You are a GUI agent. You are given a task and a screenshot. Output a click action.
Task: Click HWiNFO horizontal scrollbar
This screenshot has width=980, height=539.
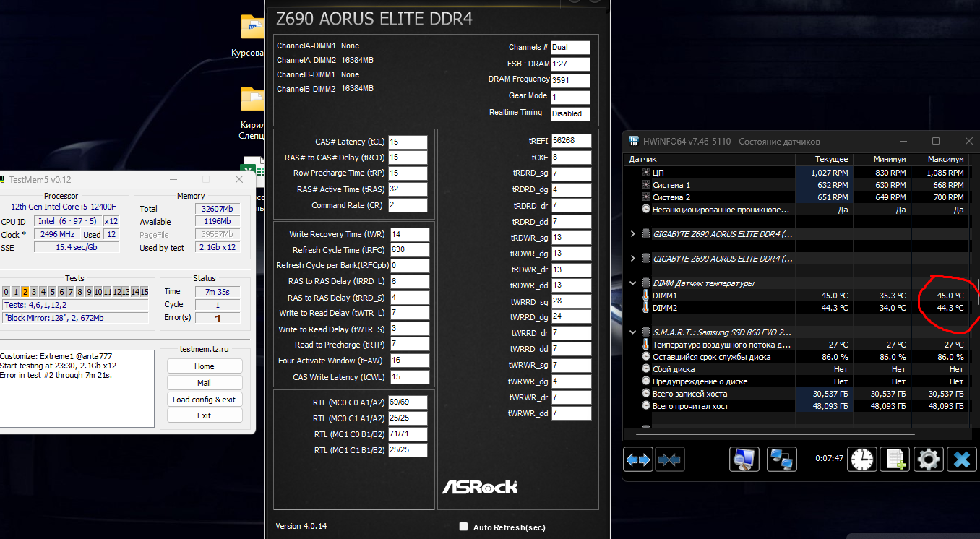tap(775, 434)
